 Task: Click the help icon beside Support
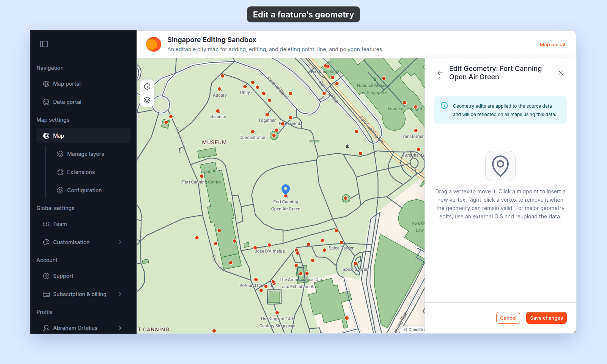[x=46, y=276]
